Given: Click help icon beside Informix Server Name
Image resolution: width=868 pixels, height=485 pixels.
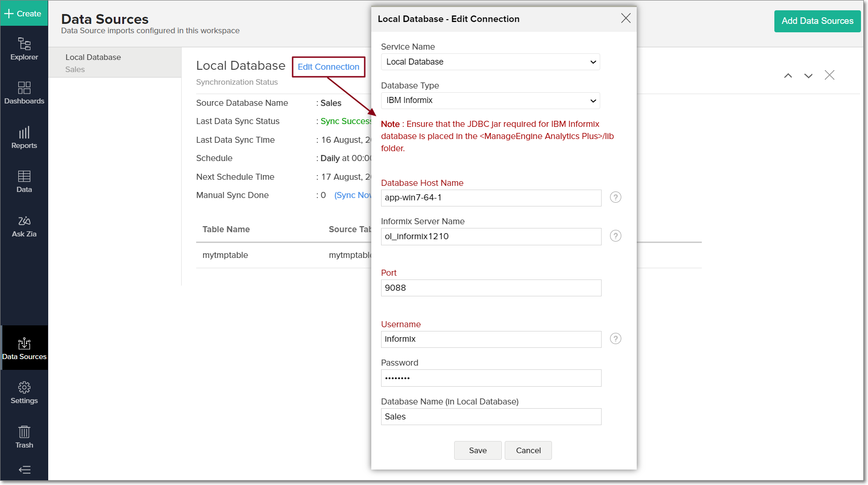Looking at the screenshot, I should click(616, 236).
